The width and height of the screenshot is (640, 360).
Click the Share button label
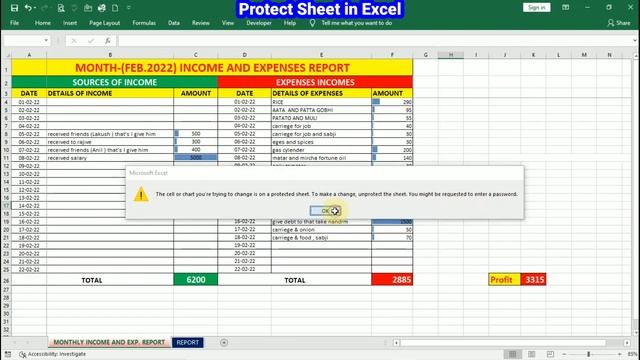click(623, 23)
